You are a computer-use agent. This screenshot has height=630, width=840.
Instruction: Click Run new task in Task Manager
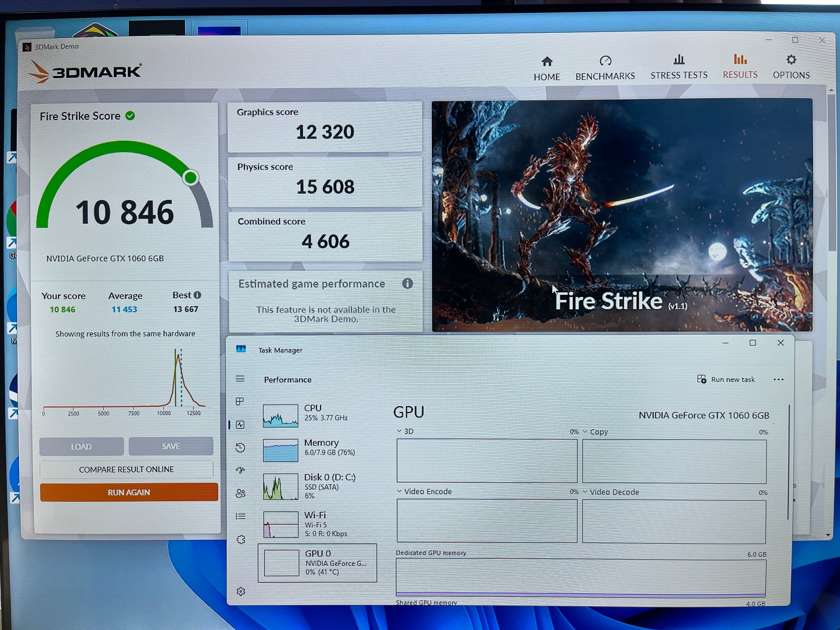[726, 379]
